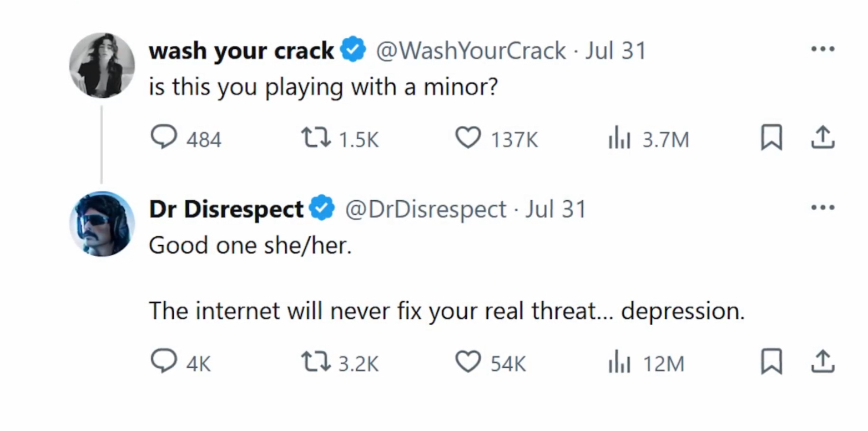The height and width of the screenshot is (431, 868).
Task: Open more options for Dr Disrespect tweet
Action: click(822, 208)
